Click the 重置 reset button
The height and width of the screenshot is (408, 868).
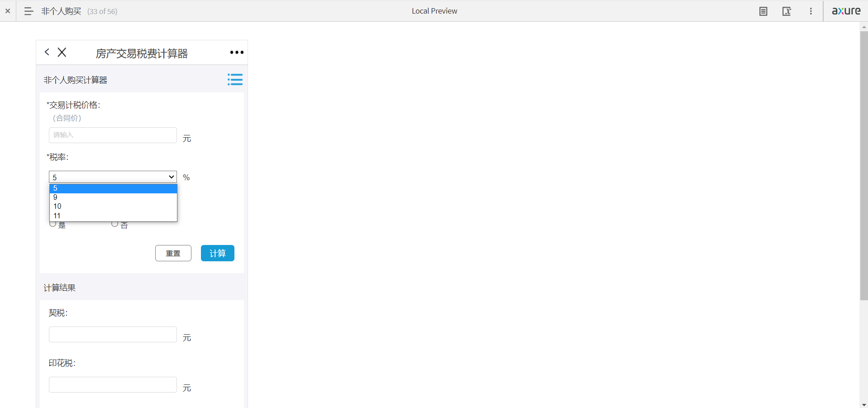[173, 253]
